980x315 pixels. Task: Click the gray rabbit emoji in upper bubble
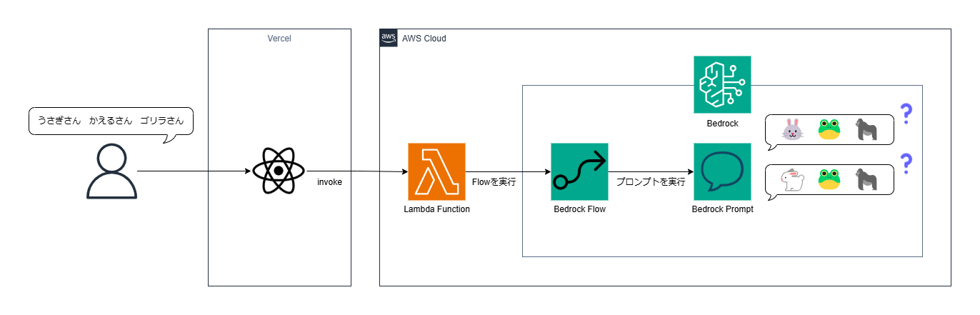(x=791, y=131)
